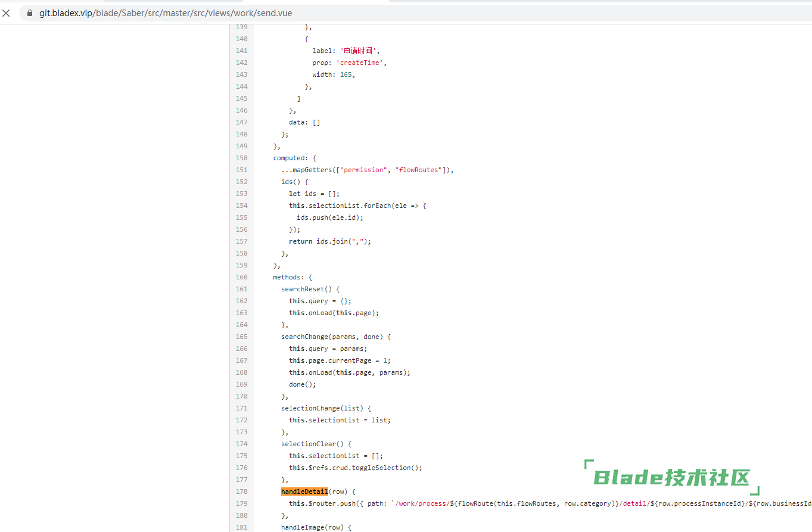This screenshot has width=812, height=532.
Task: Click the ids() { declaration
Action: (x=295, y=182)
